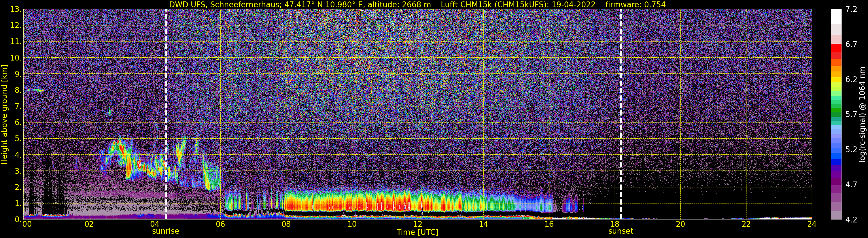The image size is (868, 238).
Task: Click time axis tick label 08
Action: 286,224
